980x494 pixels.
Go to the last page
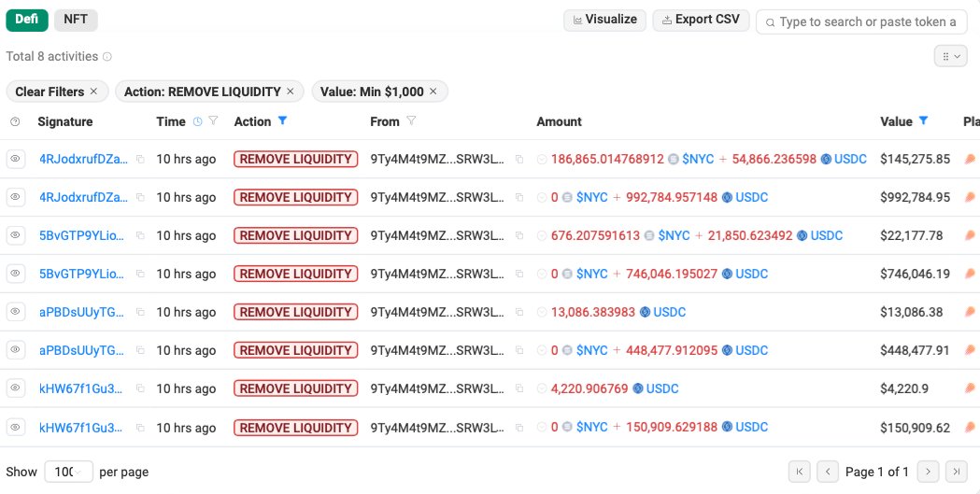pyautogui.click(x=957, y=472)
